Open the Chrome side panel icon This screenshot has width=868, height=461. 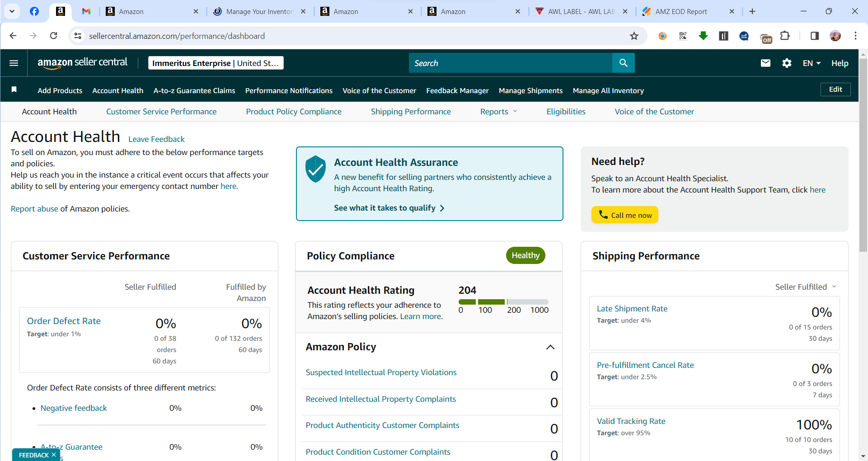(815, 36)
